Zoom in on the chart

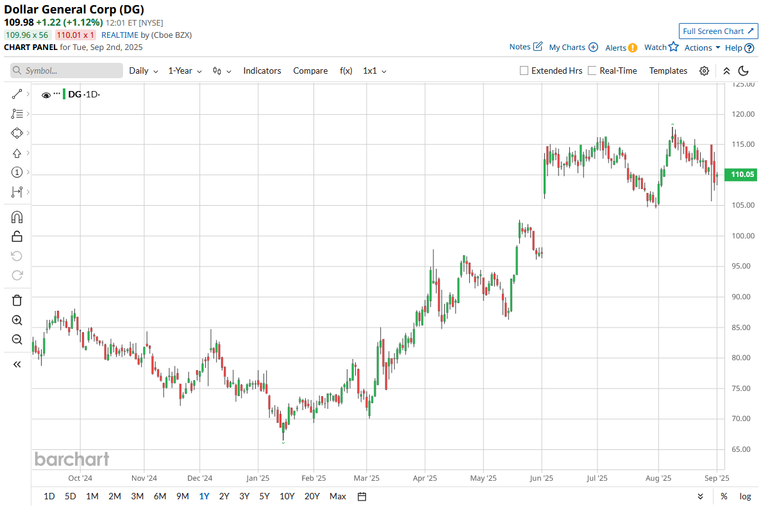17,320
